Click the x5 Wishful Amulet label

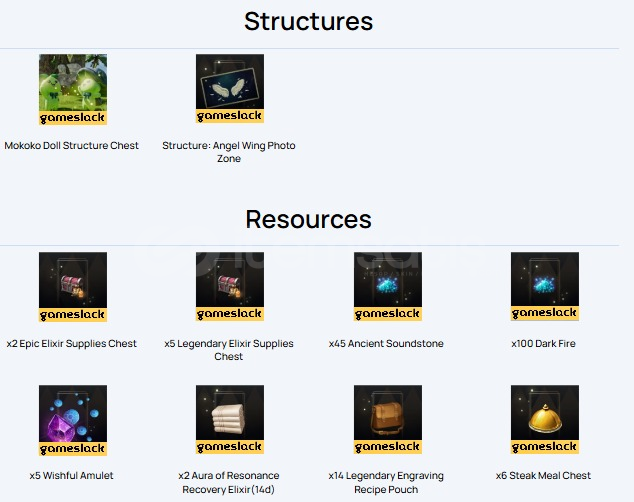[x=72, y=476]
